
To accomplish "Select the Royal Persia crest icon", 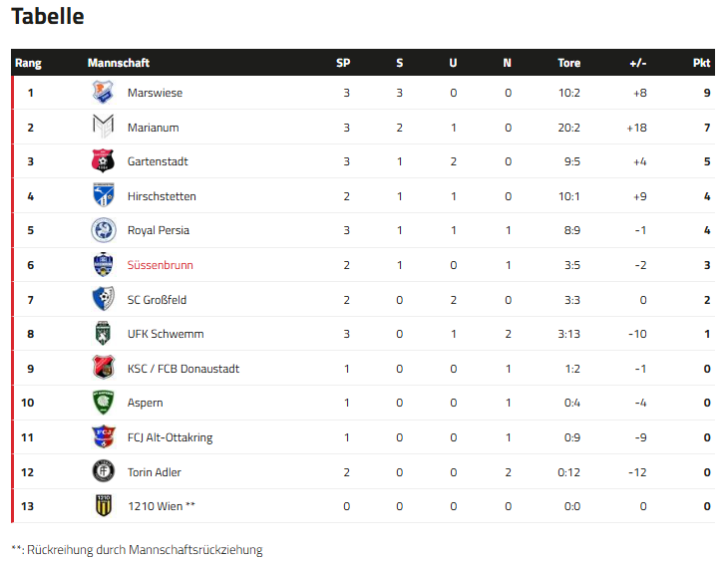I will 104,230.
